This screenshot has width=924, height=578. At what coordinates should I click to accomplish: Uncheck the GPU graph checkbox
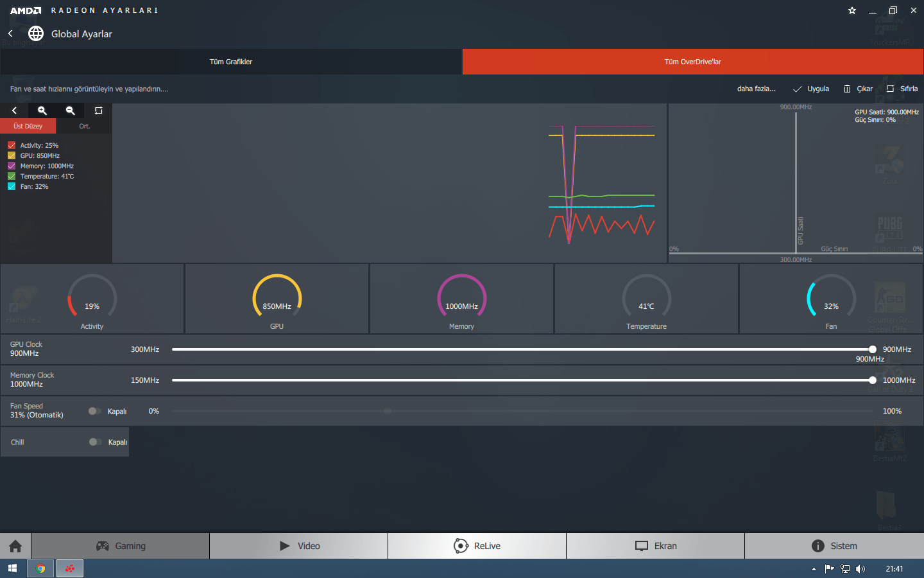coord(12,155)
